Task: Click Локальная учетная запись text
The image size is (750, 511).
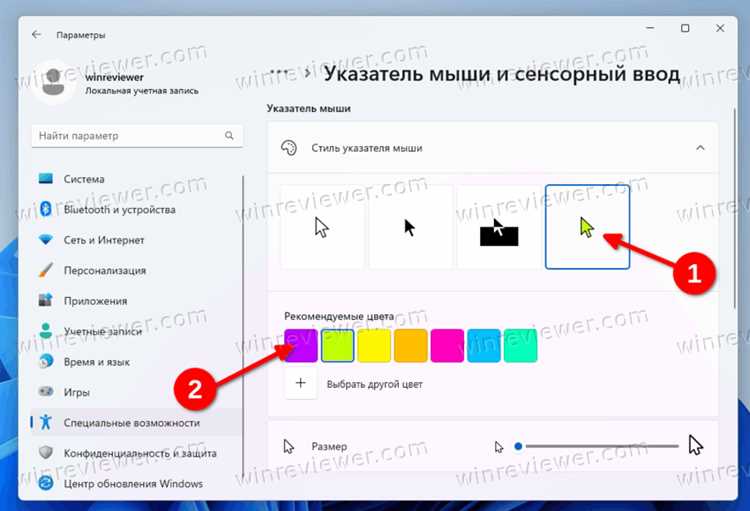Action: (x=142, y=91)
